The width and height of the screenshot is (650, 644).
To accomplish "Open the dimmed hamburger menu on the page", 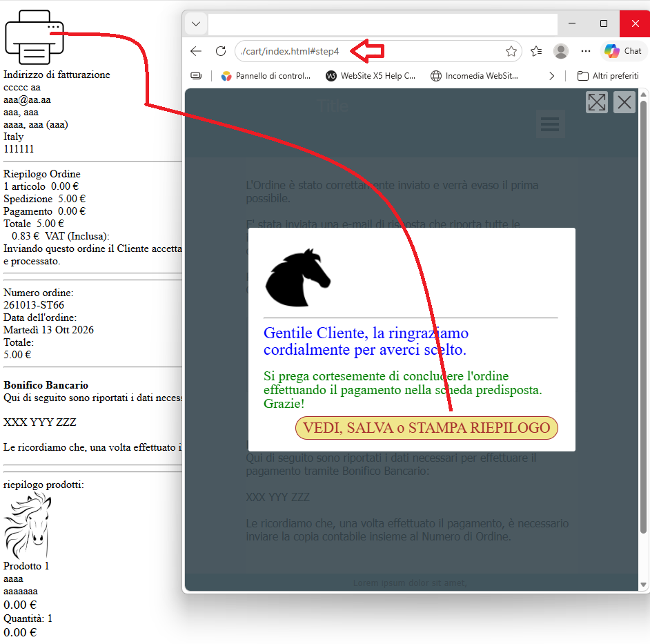I will 550,124.
